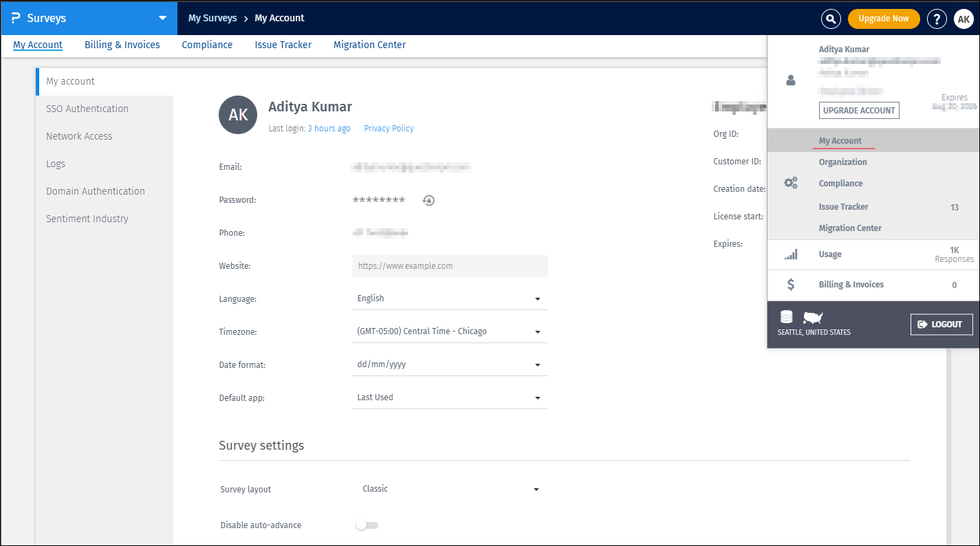This screenshot has height=546, width=980.
Task: Click the gears icon next to Compliance
Action: click(x=790, y=182)
